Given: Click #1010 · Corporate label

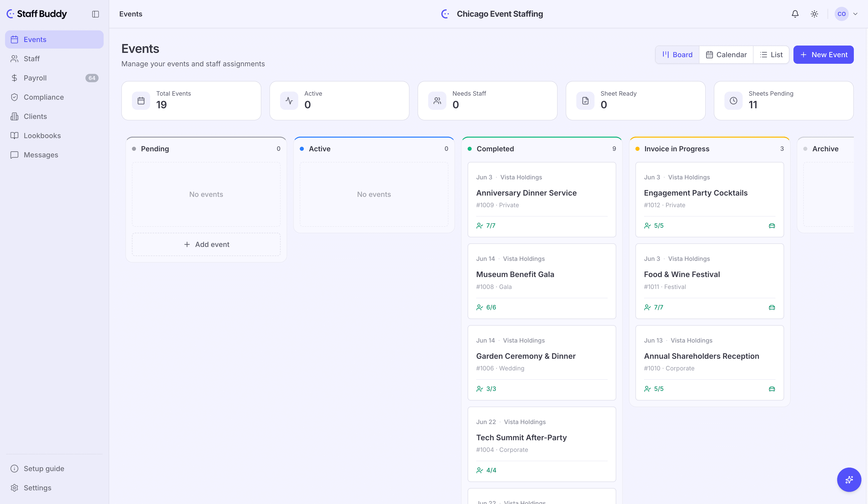Looking at the screenshot, I should [669, 368].
